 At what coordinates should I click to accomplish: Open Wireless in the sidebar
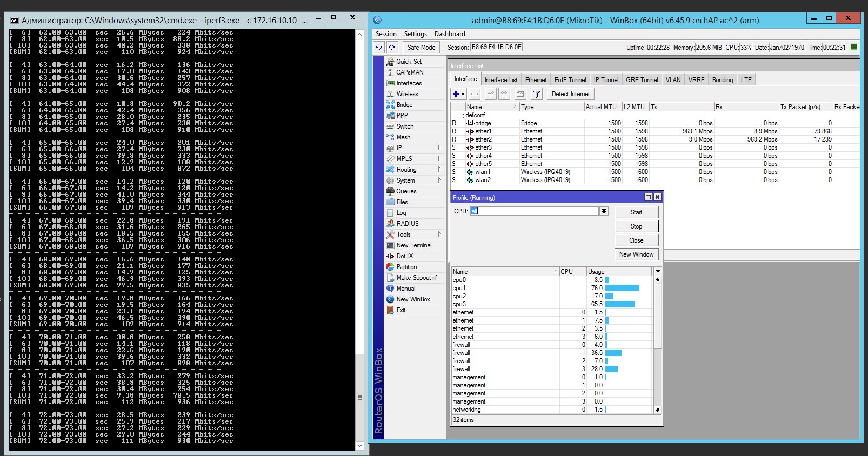(x=407, y=94)
